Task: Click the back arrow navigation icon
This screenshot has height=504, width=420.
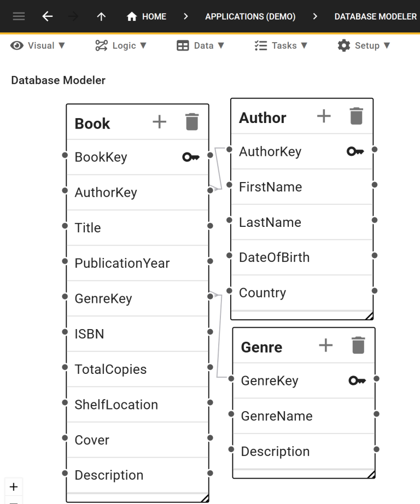Action: pos(47,16)
